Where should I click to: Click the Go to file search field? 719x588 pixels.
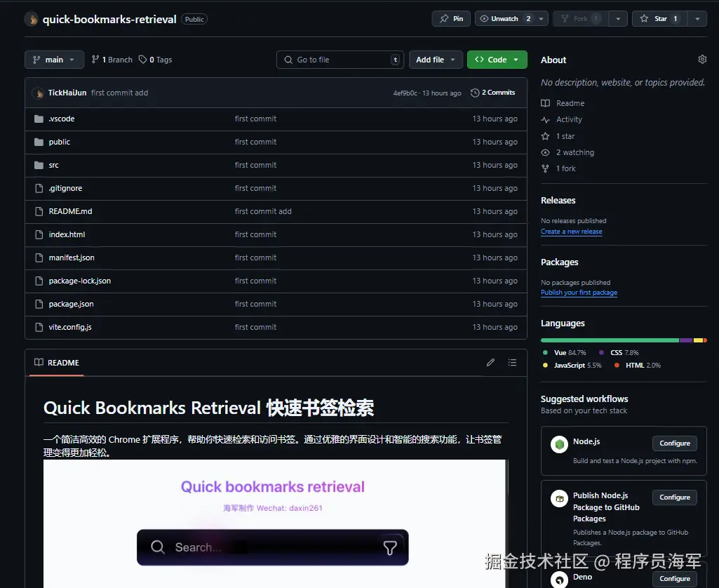(x=340, y=60)
